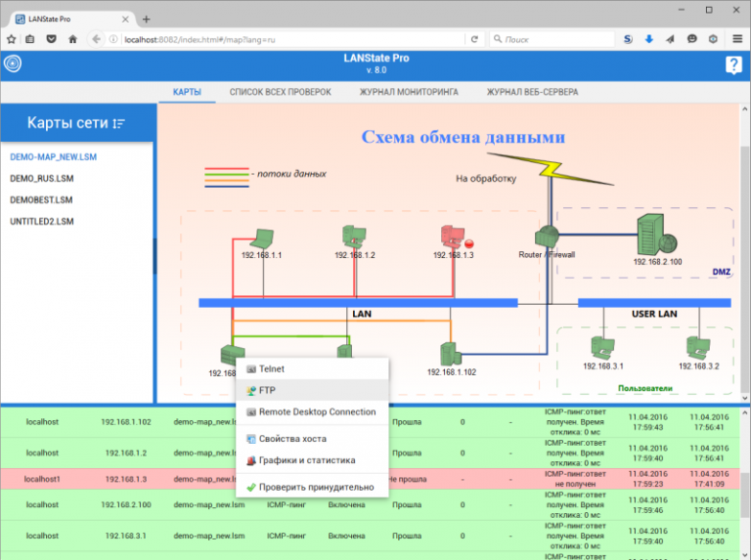Click the browser search field Поиск
The width and height of the screenshot is (751, 560).
(552, 39)
